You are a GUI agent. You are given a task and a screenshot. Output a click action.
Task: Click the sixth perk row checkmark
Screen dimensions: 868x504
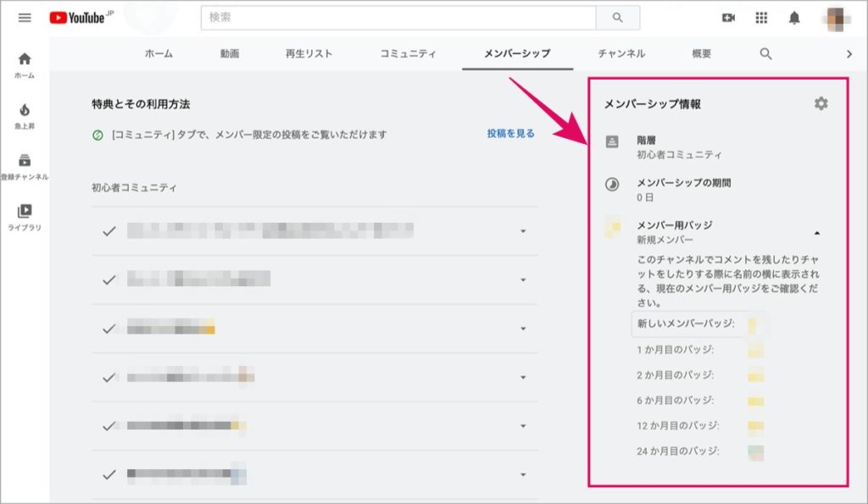pyautogui.click(x=109, y=474)
